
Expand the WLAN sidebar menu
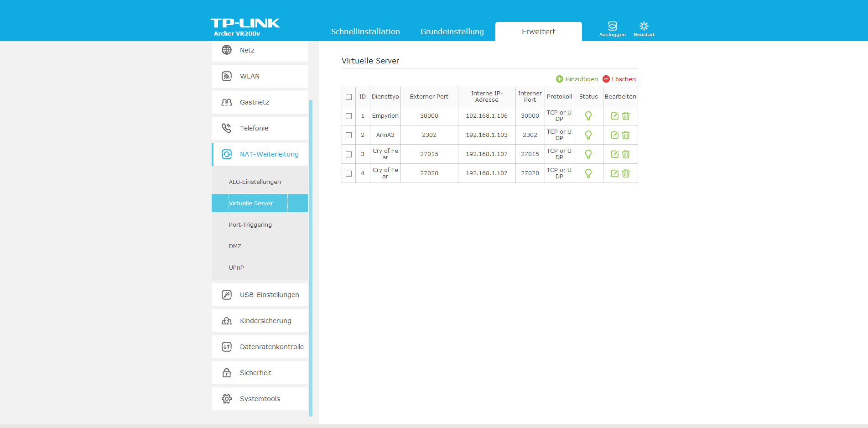(249, 76)
